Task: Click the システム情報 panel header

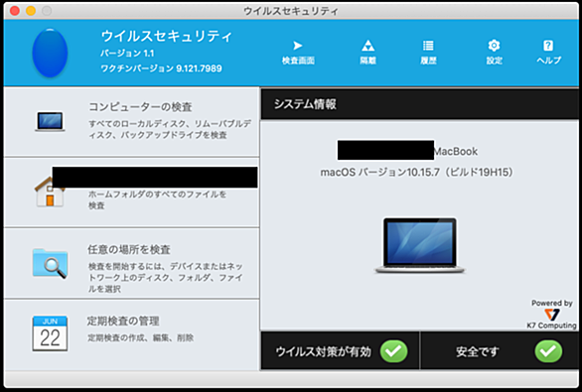Action: pos(419,104)
